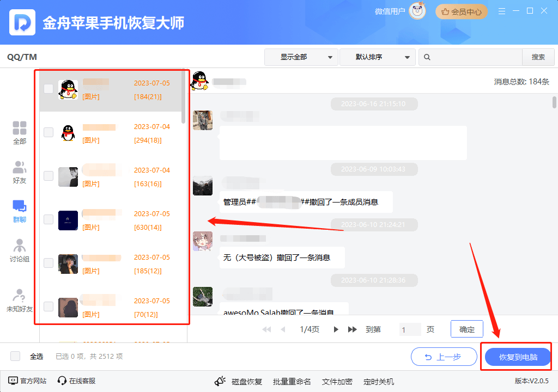Viewport: 558px width, 392px height.
Task: Open the 讨论组 discussion groups icon
Action: pos(19,249)
